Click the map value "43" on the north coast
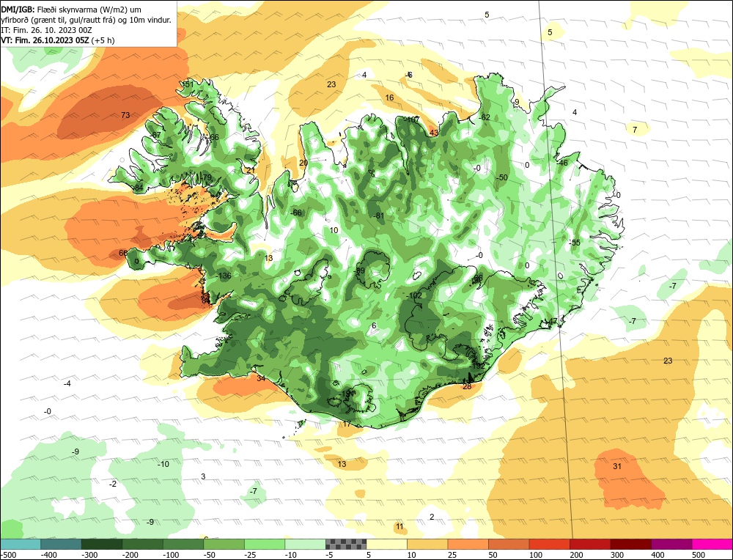This screenshot has height=560, width=733. click(434, 133)
